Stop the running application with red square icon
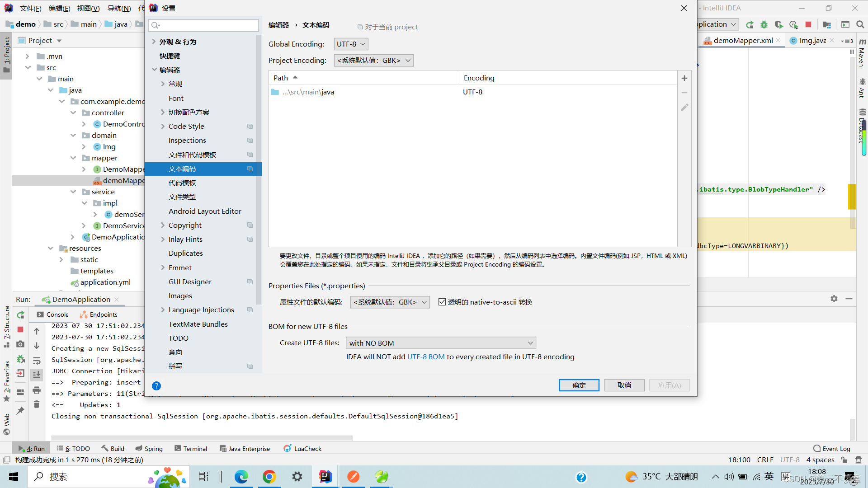 point(809,24)
